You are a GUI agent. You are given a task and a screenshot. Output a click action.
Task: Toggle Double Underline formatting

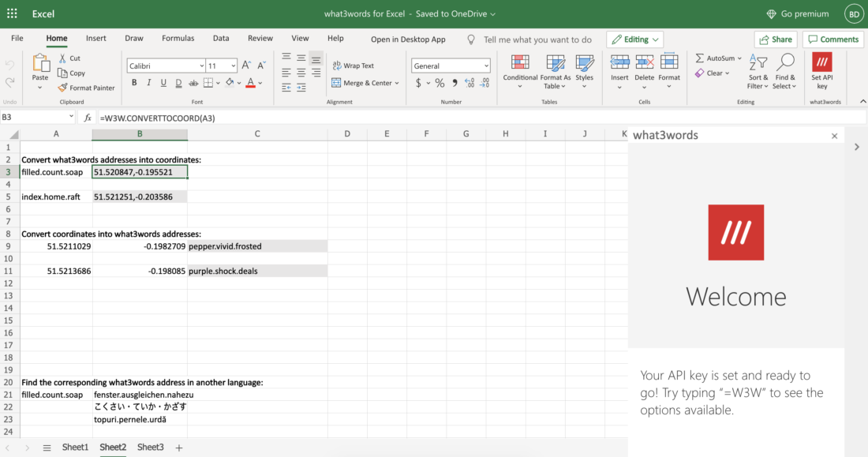pyautogui.click(x=178, y=83)
